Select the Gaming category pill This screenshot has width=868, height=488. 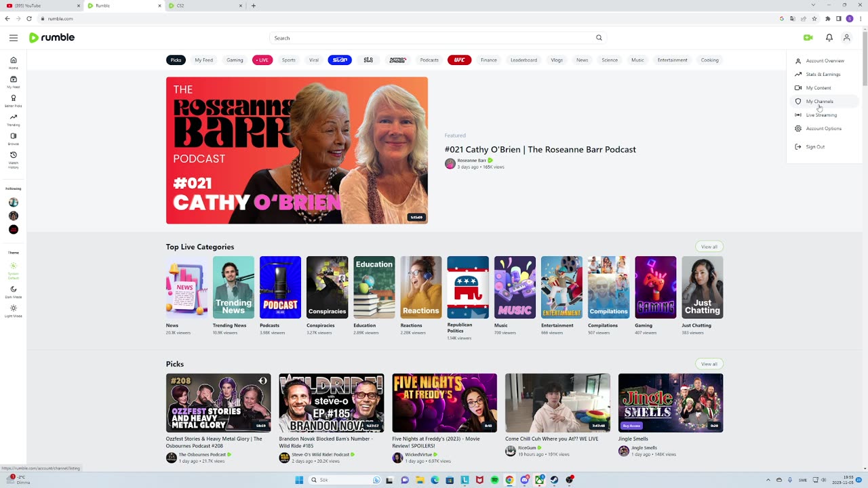click(x=235, y=60)
